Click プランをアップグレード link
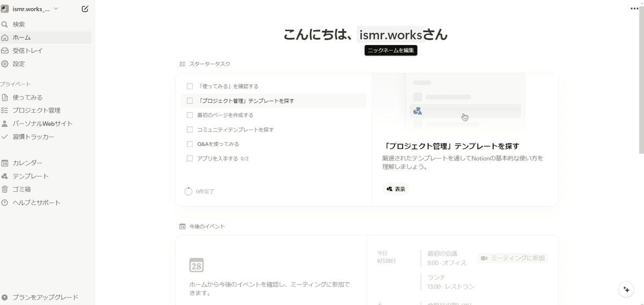This screenshot has height=305, width=644. click(46, 297)
